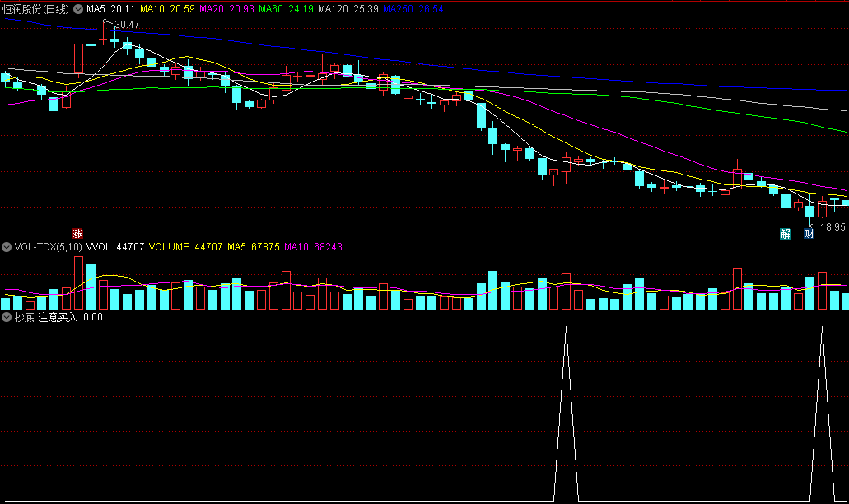Click the VVOL: 44707 value
This screenshot has height=504, width=849.
point(115,247)
